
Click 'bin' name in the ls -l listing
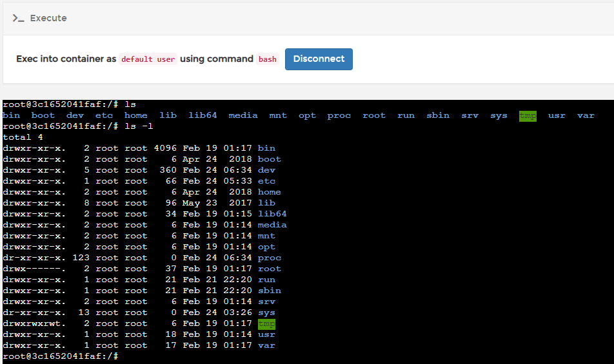(x=266, y=148)
